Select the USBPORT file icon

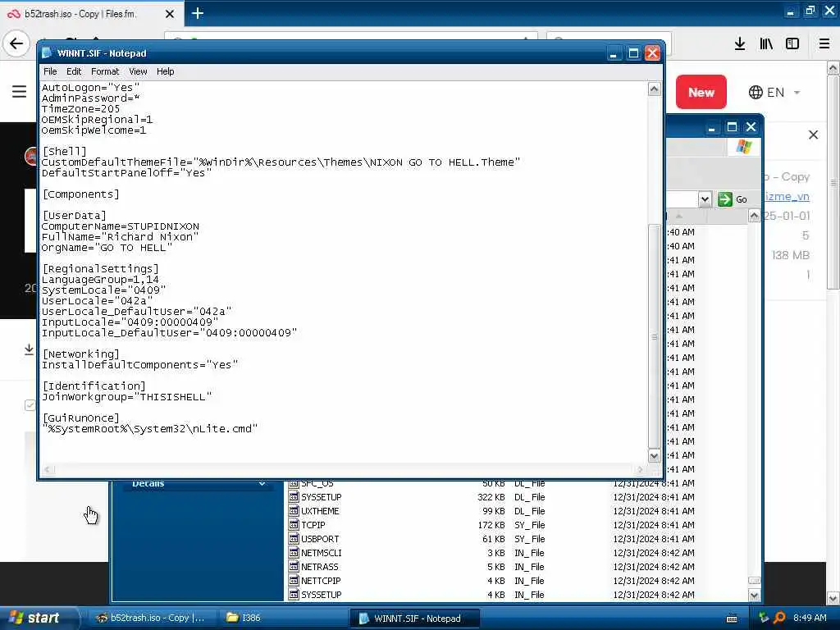294,539
